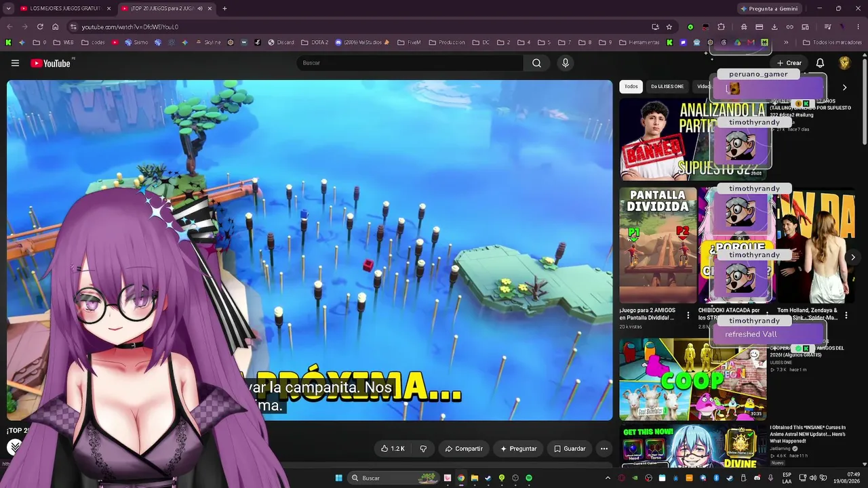This screenshot has height=488, width=868.
Task: Mute the playing tab via speaker icon
Action: pos(200,9)
